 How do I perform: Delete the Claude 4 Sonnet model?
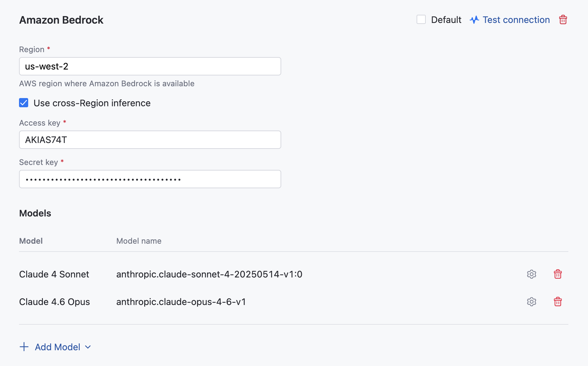pos(558,274)
